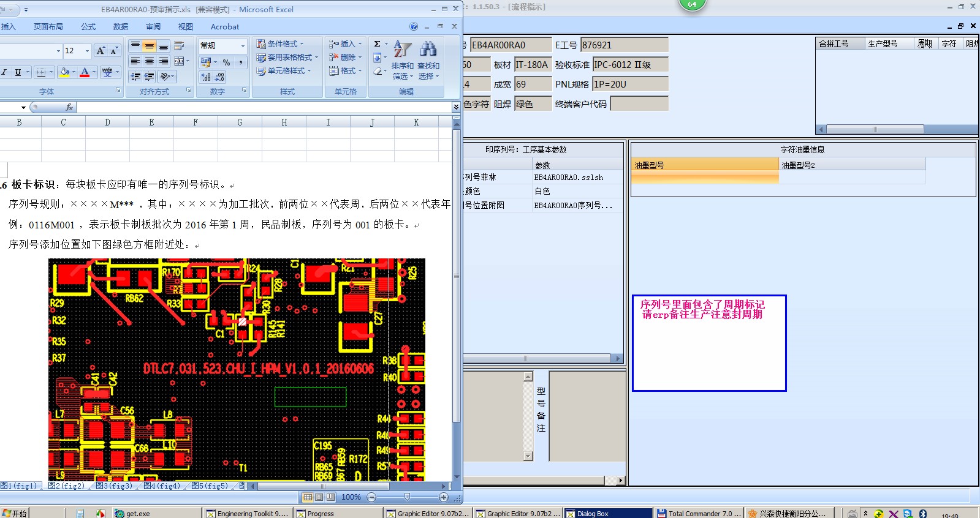The image size is (980, 518).
Task: Toggle middle vertical alignment
Action: 150,46
